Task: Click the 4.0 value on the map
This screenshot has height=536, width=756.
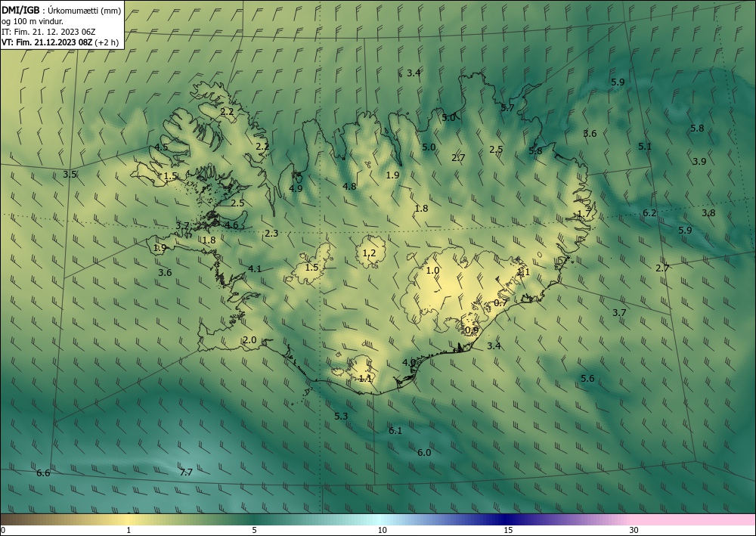Action: pos(409,363)
